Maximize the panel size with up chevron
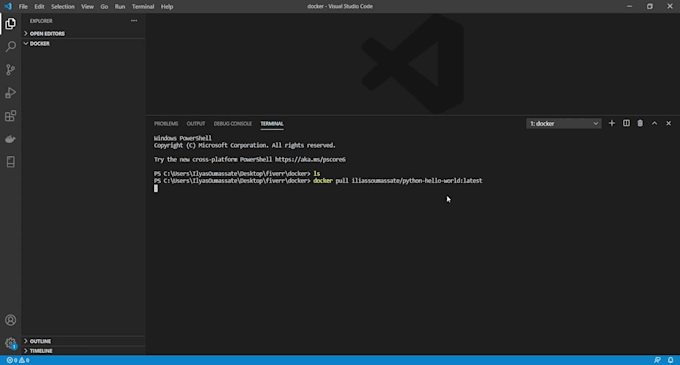Viewport: 680px width, 365px height. [x=654, y=124]
